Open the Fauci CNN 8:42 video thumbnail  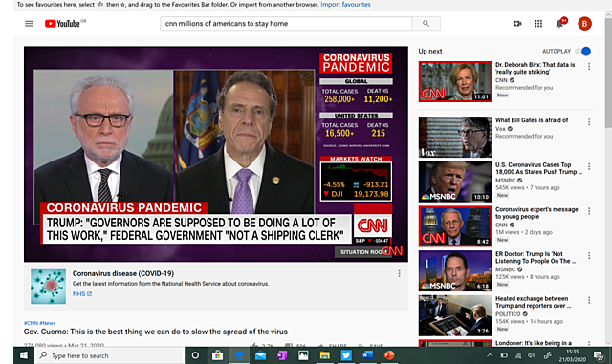click(455, 226)
